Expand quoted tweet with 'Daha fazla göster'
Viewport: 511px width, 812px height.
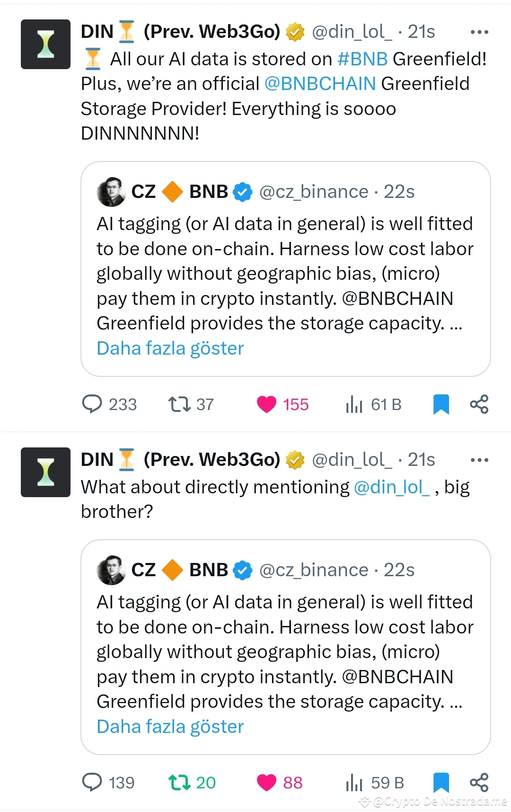(170, 348)
